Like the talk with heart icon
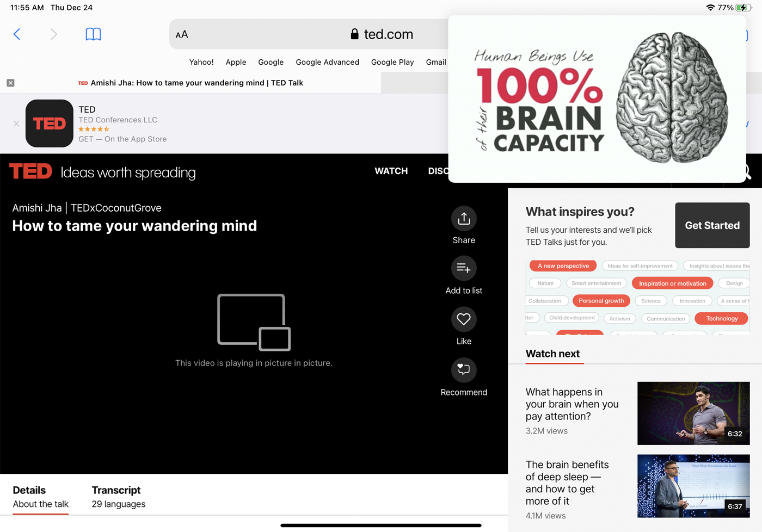The height and width of the screenshot is (532, 762). (464, 319)
